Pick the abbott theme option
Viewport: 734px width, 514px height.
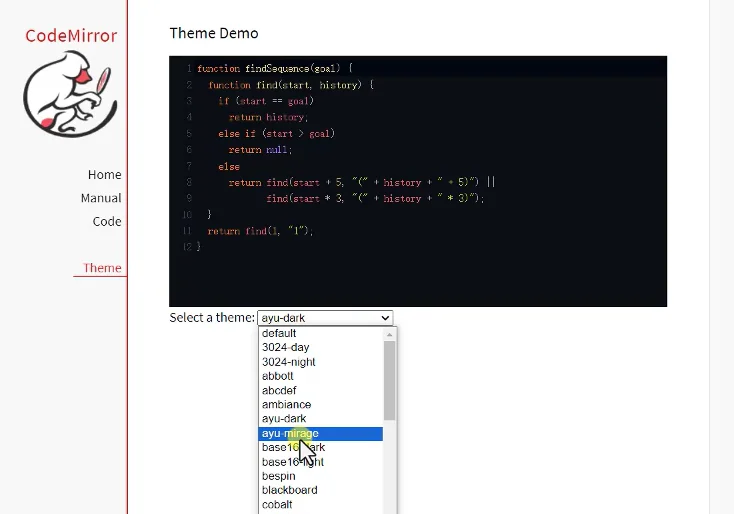tap(321, 376)
